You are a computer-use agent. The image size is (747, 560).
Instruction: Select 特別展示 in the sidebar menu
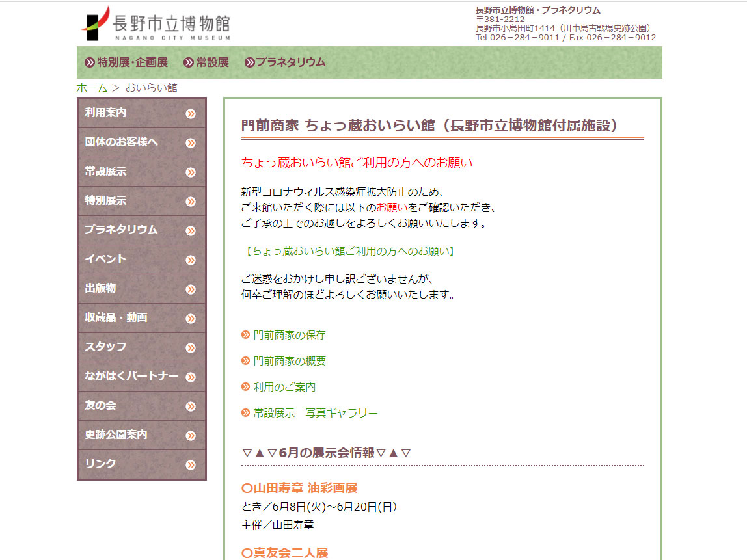[x=141, y=201]
